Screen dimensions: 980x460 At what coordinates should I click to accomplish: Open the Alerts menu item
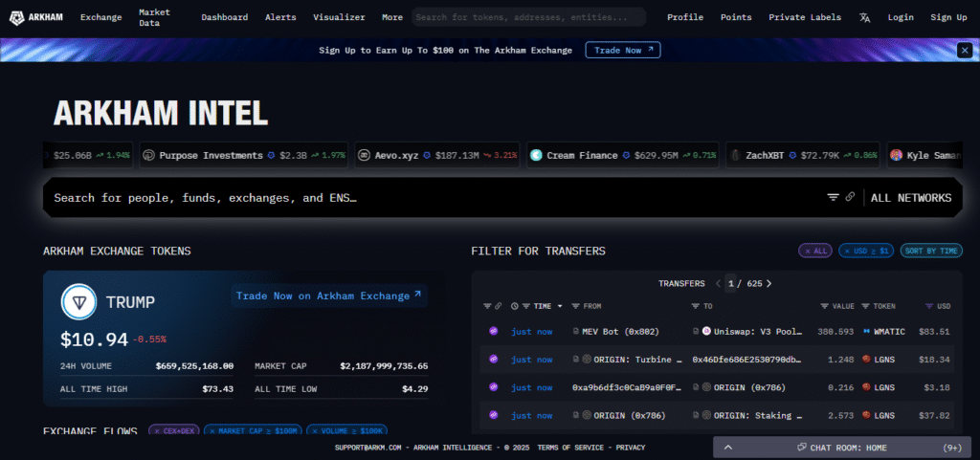tap(280, 17)
